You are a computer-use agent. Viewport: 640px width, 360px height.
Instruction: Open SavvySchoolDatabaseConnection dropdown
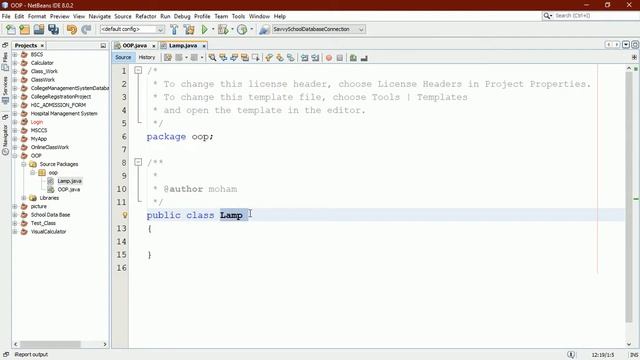[361, 29]
